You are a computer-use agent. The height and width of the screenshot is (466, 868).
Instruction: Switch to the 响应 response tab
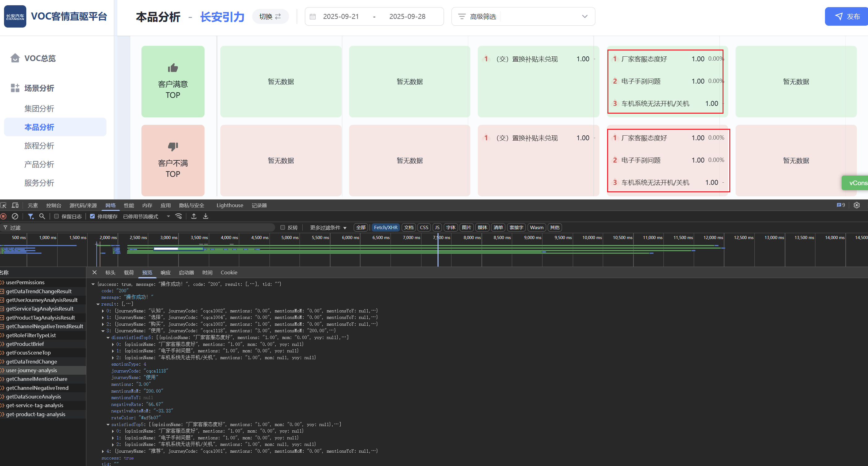166,273
